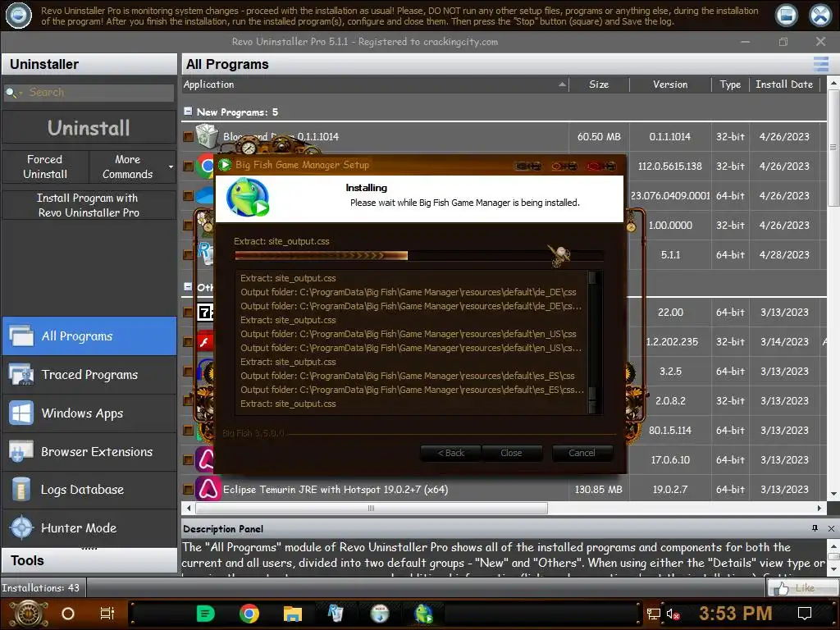
Task: Open File Explorer from the taskbar
Action: (293, 614)
